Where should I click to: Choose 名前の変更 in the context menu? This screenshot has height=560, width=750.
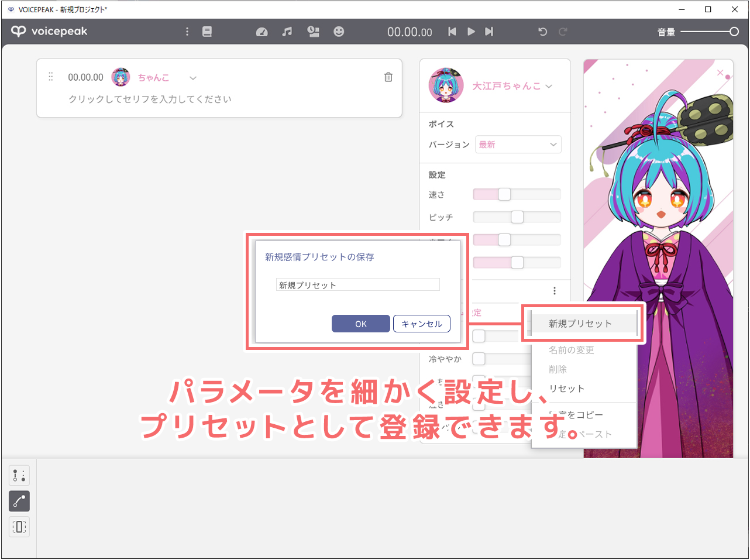point(572,350)
